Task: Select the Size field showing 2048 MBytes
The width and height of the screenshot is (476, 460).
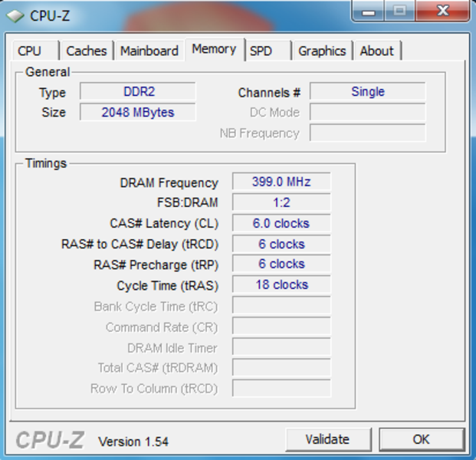Action: [x=138, y=113]
